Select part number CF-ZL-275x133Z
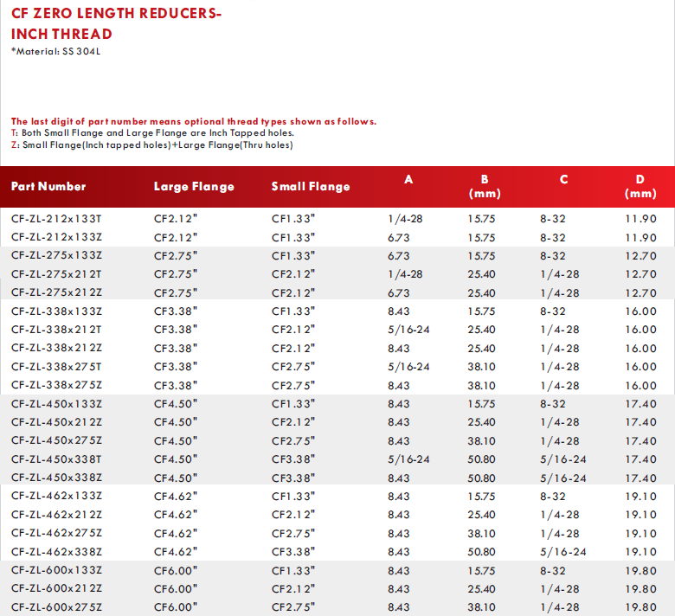This screenshot has width=675, height=616. (56, 255)
